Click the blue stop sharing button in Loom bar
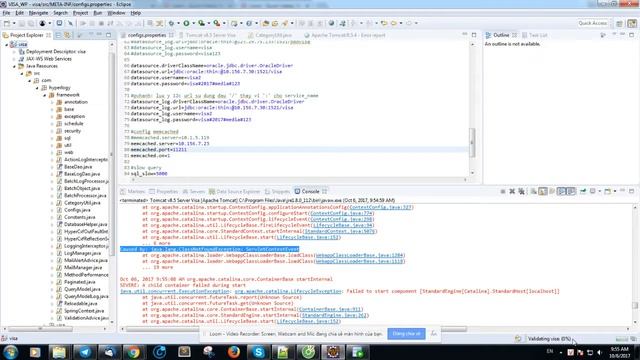 coord(406,333)
